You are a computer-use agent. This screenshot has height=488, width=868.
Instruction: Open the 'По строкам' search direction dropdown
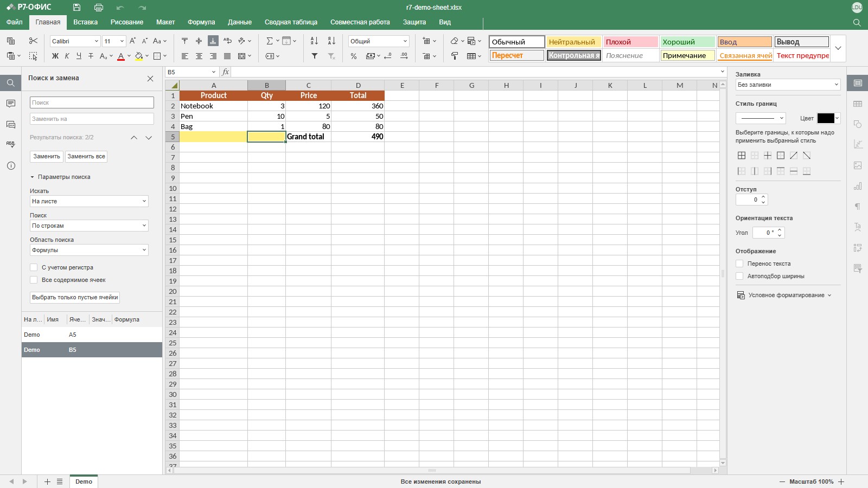pyautogui.click(x=89, y=226)
